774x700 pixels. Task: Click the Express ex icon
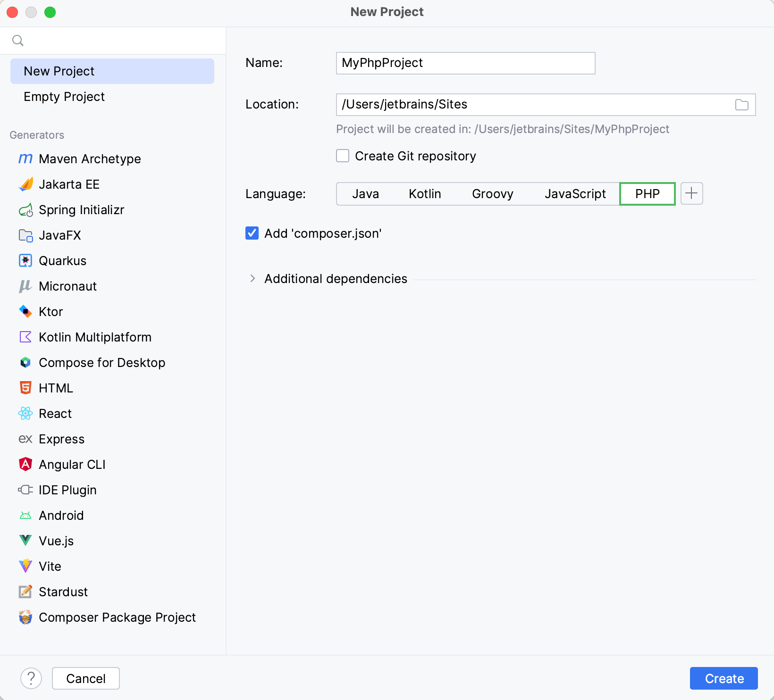[x=25, y=439]
